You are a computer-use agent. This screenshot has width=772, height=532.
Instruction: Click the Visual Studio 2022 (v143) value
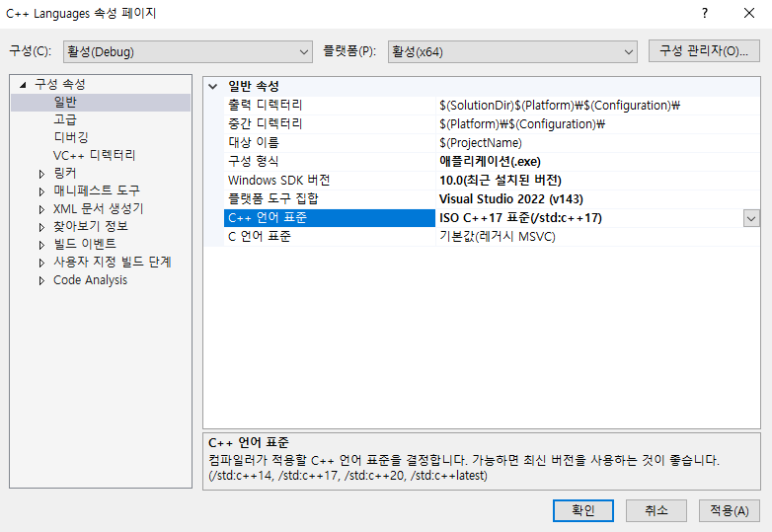(511, 198)
